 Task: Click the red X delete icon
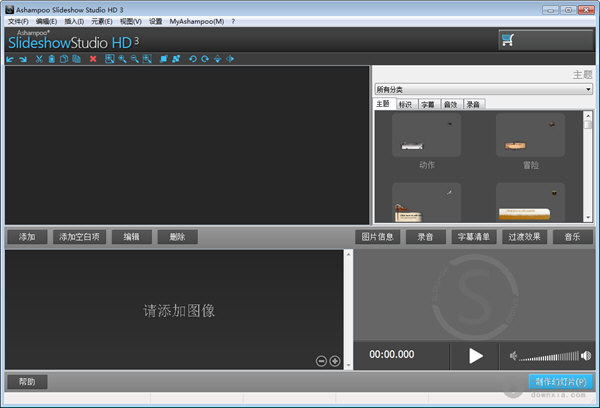(x=93, y=59)
